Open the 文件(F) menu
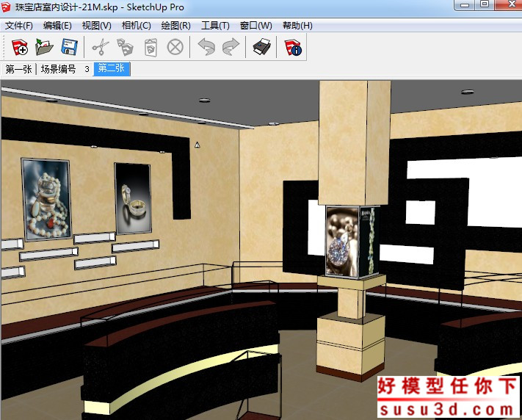Screen dimensions: 522x420 (x=18, y=26)
